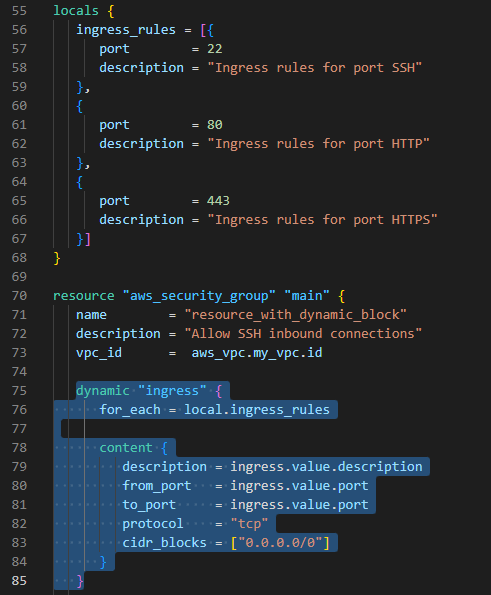Click line number 70 in gutter
Screen dimensions: 491x595
(19, 296)
